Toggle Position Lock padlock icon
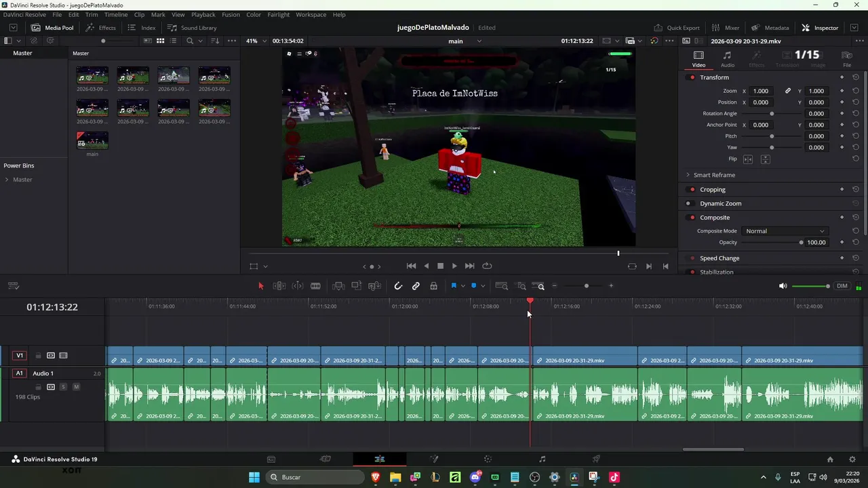The width and height of the screenshot is (868, 488). tap(433, 286)
